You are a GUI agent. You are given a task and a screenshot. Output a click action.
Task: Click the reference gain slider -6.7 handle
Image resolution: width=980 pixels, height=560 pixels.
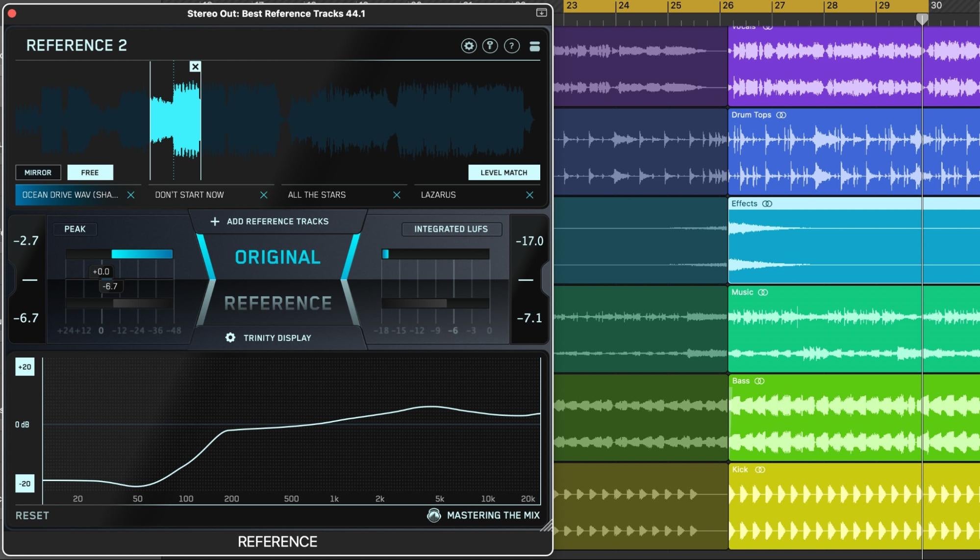(110, 286)
